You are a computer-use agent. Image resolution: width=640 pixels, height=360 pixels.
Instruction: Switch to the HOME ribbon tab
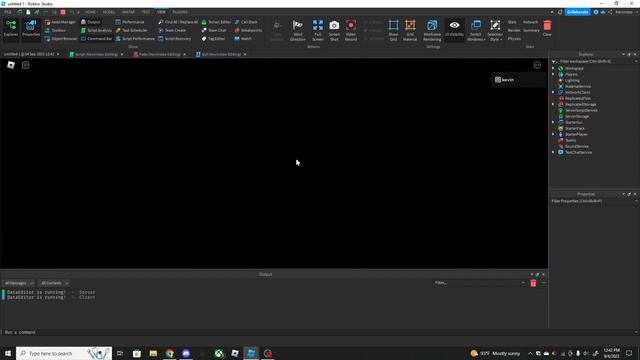click(x=90, y=12)
